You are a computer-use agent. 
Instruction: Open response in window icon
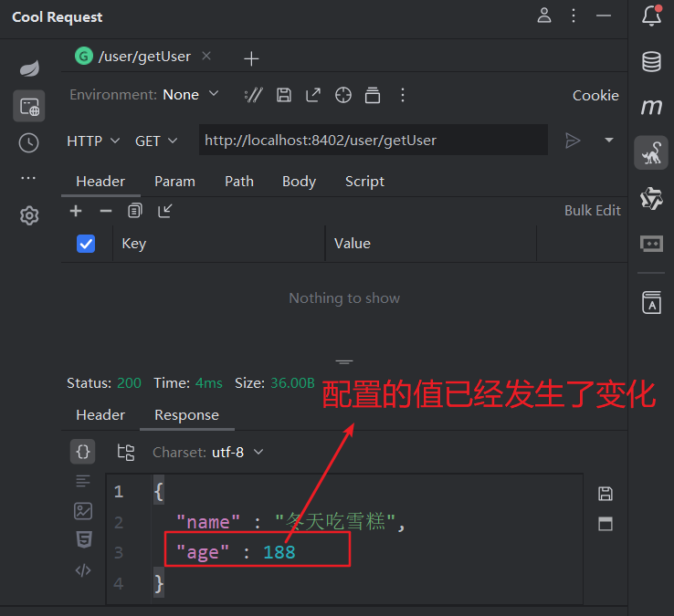[x=606, y=524]
